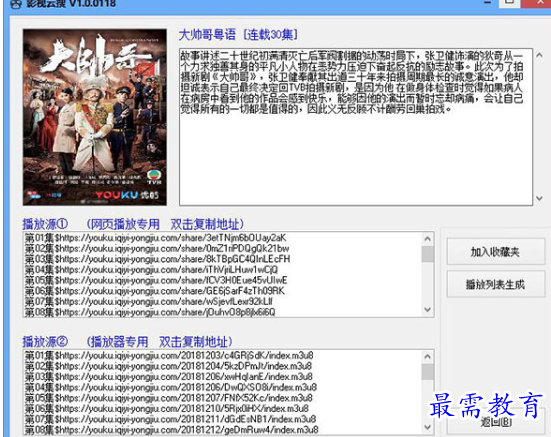Viewport: 551px width, 437px height.
Task: Click the 播放源① scrollbar thumb
Action: pyautogui.click(x=428, y=254)
